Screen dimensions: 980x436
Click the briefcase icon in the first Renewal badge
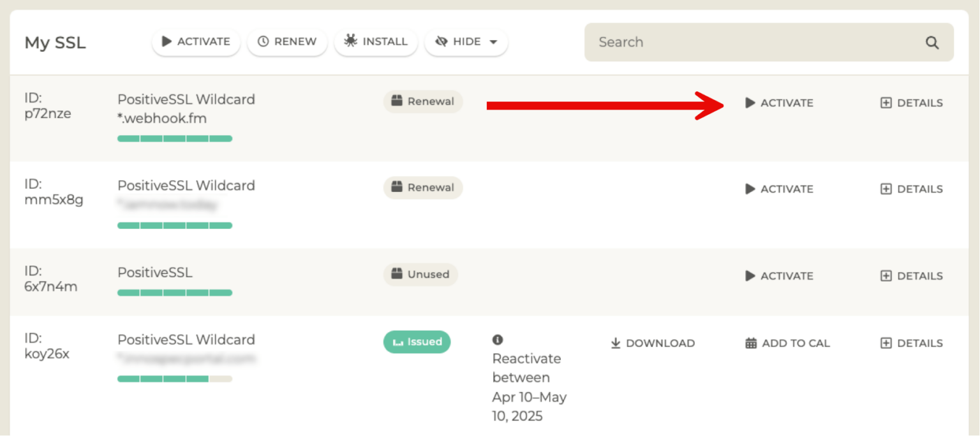[x=396, y=101]
